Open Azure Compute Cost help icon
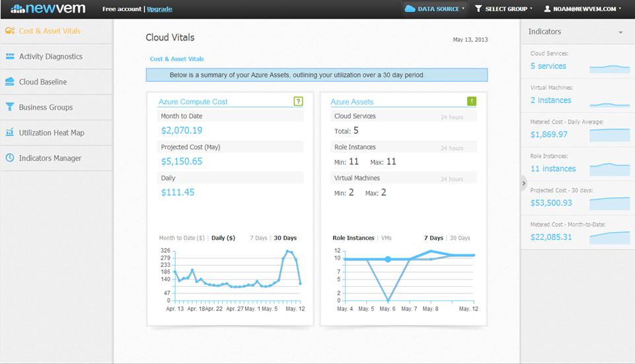Viewport: 635px width, 364px height. [x=298, y=101]
